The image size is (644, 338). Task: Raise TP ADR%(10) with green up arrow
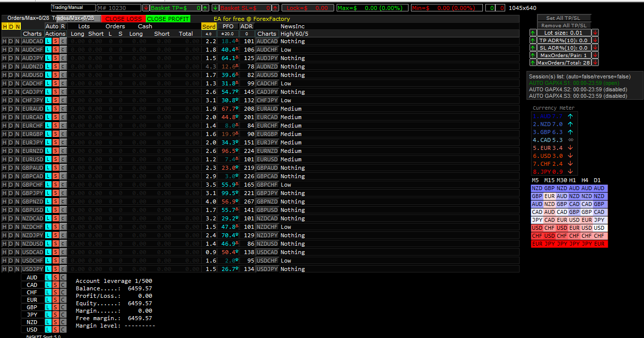point(533,40)
